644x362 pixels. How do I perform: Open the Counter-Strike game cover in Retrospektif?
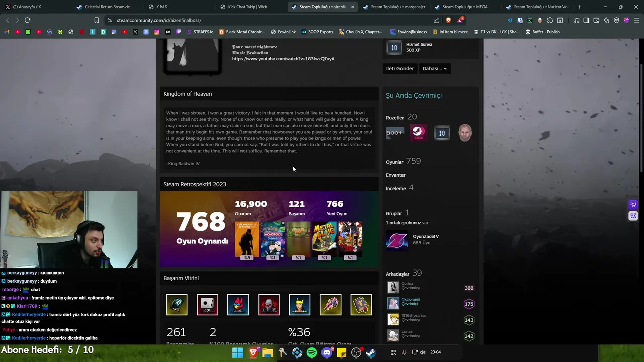tap(247, 239)
